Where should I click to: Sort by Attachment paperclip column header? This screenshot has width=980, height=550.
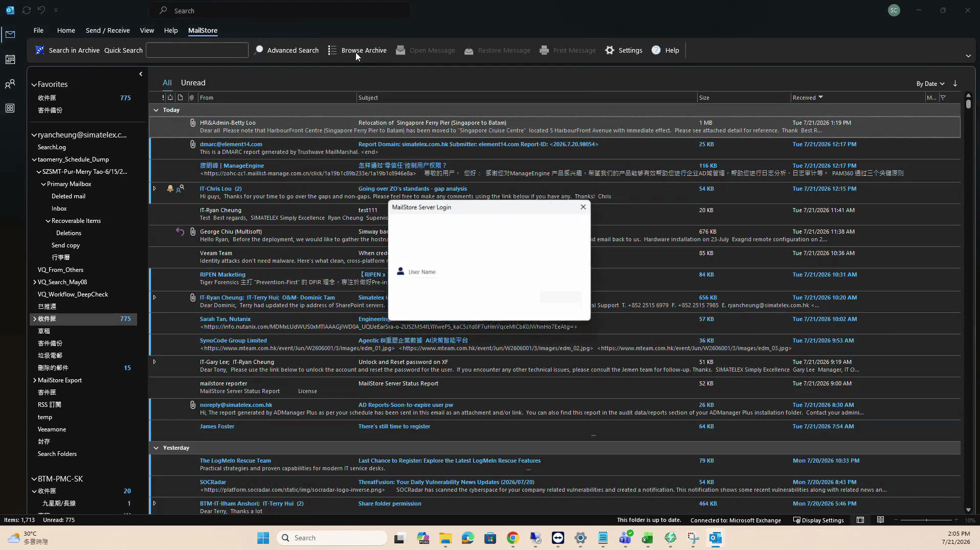coord(191,98)
